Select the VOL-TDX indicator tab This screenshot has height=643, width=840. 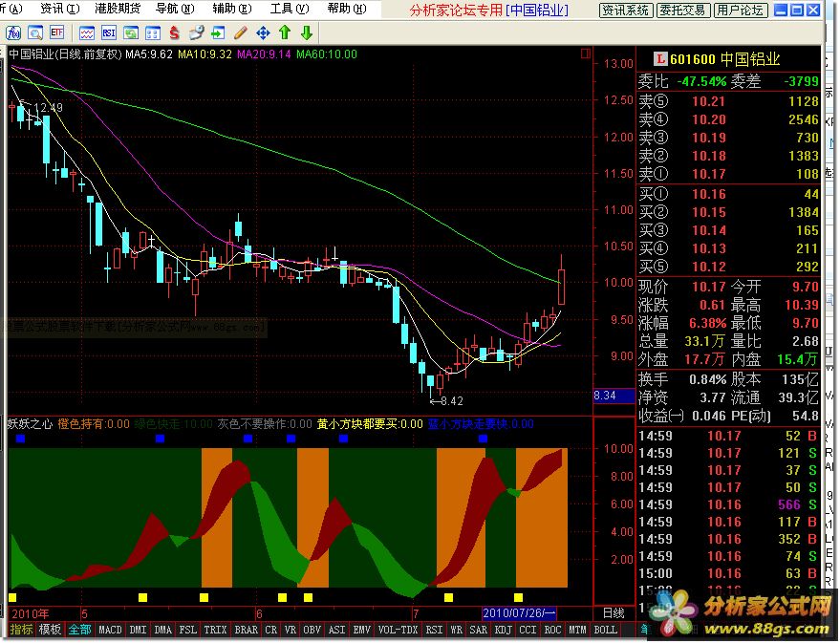point(398,630)
